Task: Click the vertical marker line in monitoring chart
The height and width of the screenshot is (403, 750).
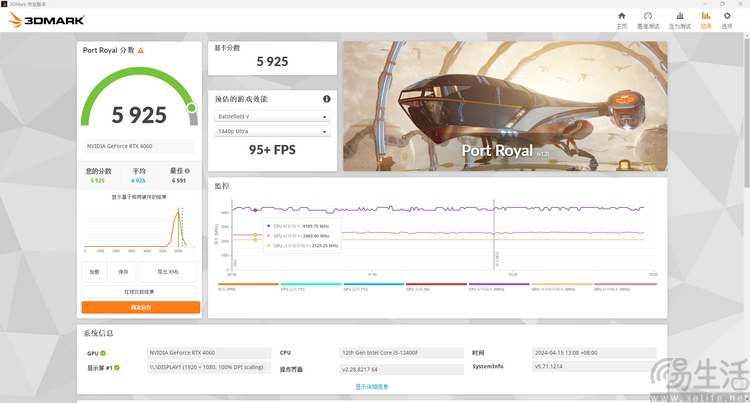Action: point(494,234)
